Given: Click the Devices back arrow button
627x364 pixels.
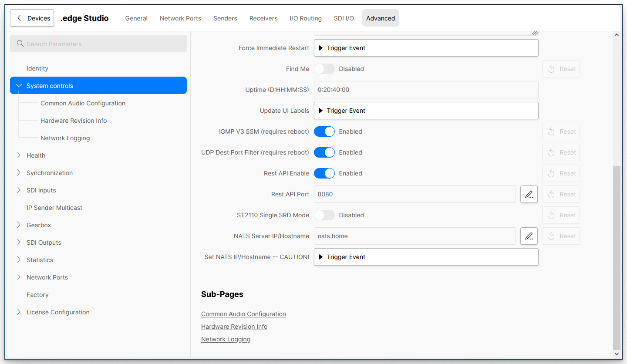Looking at the screenshot, I should pos(32,18).
